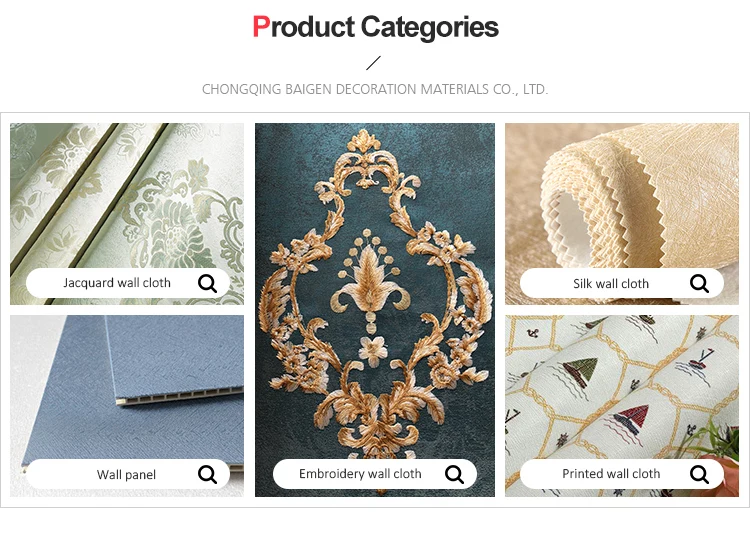Open the Silk wall cloth label
The image size is (750, 537).
(x=611, y=284)
